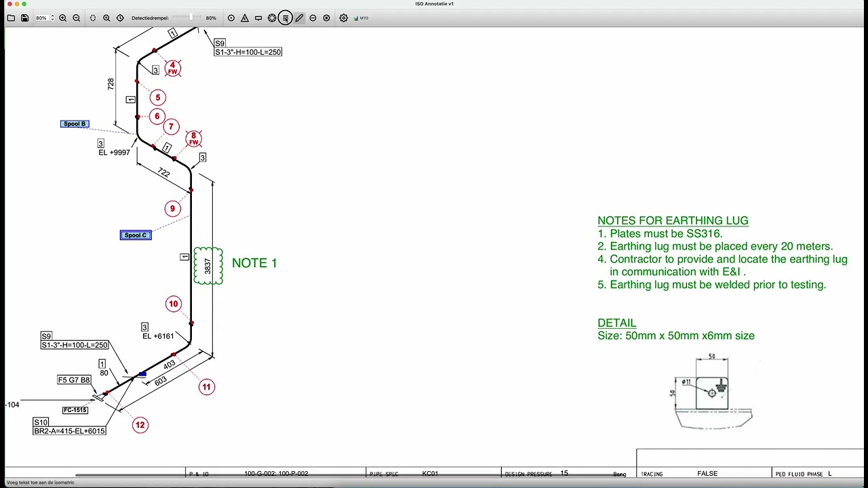This screenshot has height=488, width=868.
Task: Click the FALSE tracing value
Action: point(707,473)
